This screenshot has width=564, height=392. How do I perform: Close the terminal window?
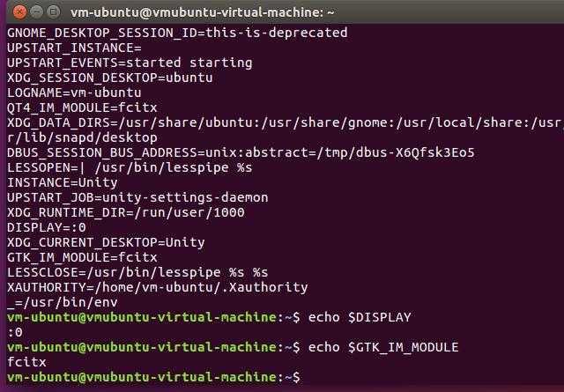tap(19, 11)
